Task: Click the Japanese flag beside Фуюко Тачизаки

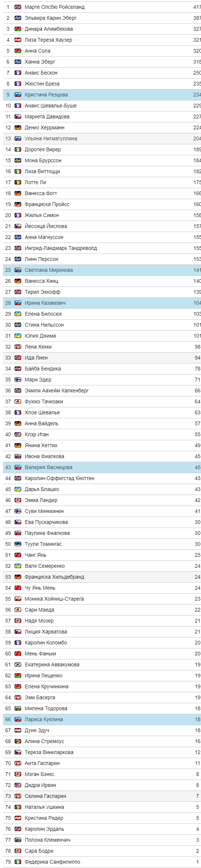Action: tap(18, 401)
